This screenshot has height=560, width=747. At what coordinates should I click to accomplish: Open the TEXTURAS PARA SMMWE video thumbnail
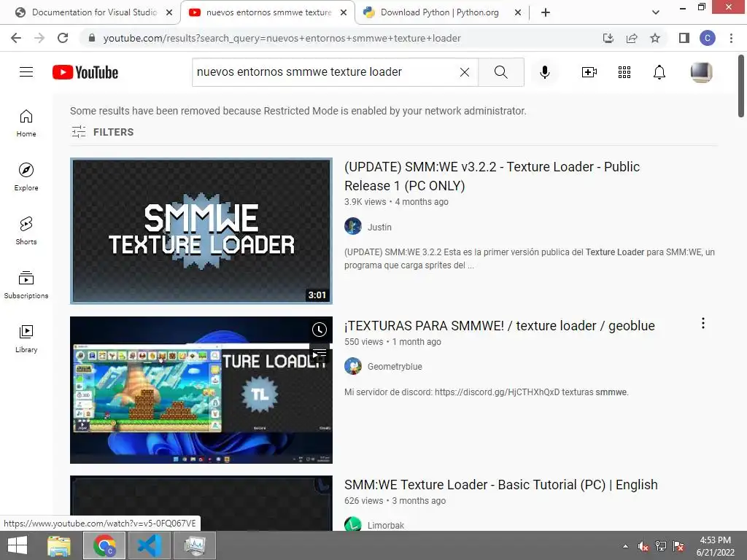[201, 390]
